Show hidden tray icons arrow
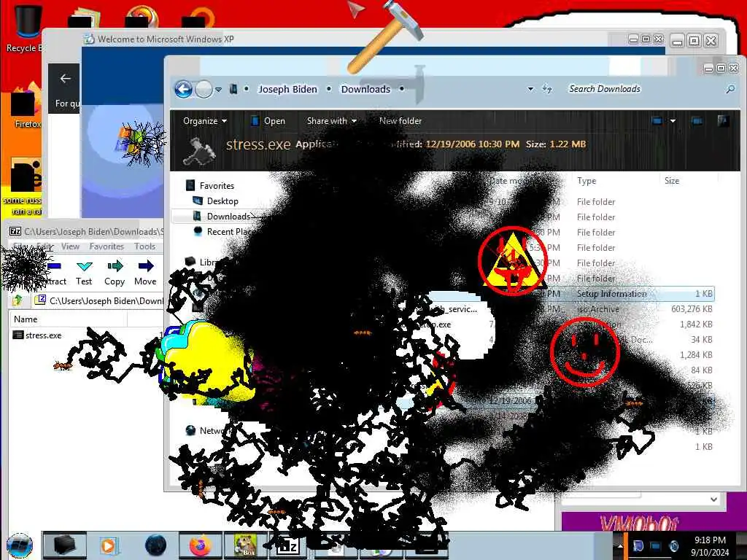The width and height of the screenshot is (747, 560). (620, 545)
